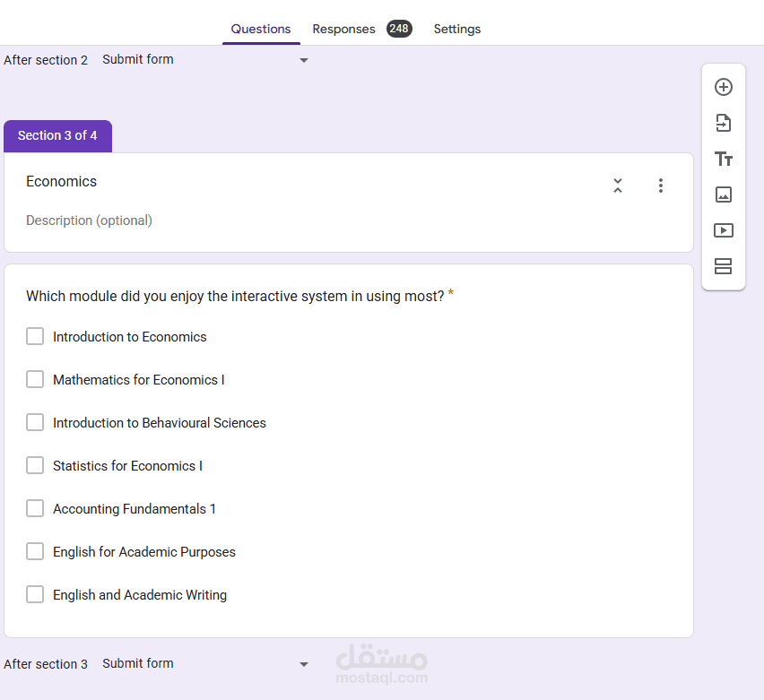The height and width of the screenshot is (700, 764).
Task: Click the Add video icon
Action: pos(723,230)
